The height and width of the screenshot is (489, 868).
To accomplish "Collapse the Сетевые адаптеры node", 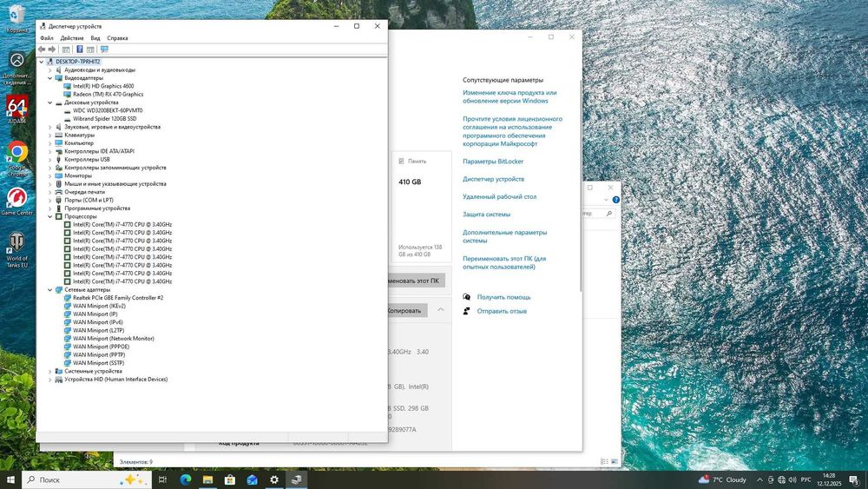I will [x=49, y=289].
